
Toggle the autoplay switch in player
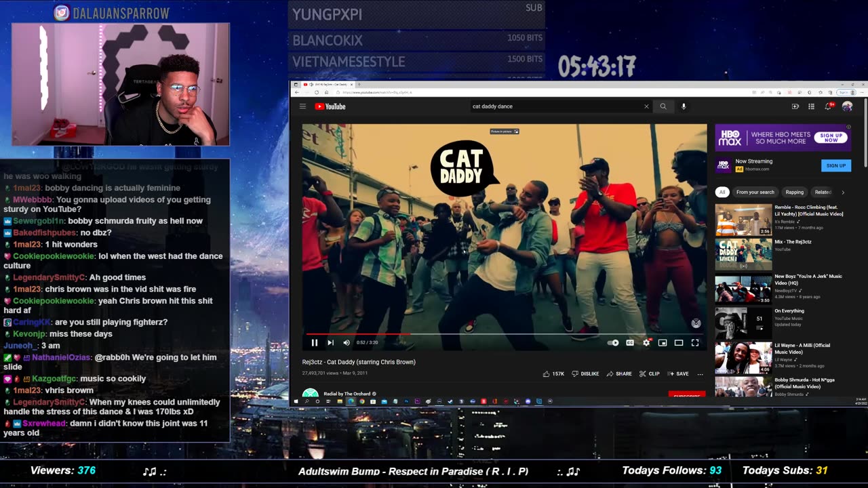pos(613,343)
